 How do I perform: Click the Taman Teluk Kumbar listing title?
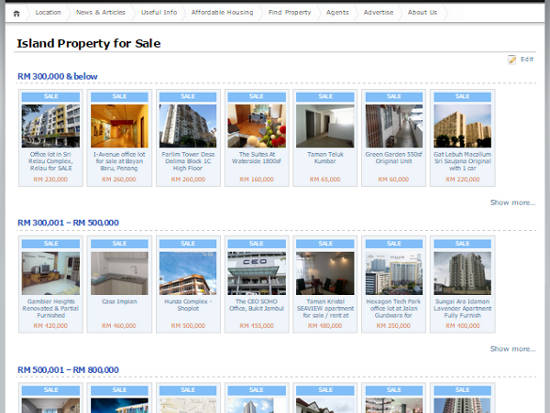click(x=325, y=158)
